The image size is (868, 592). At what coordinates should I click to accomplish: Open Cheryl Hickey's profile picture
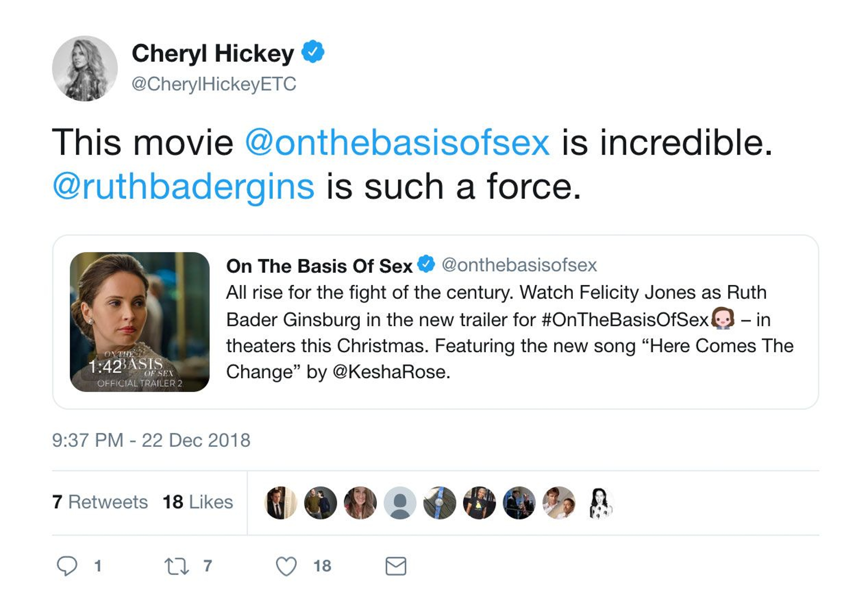85,68
